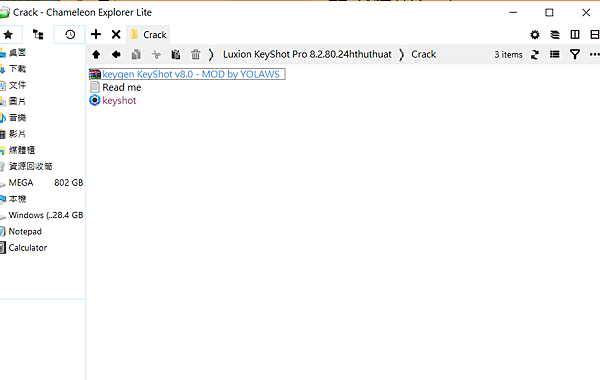Viewport: 600px width, 380px height.
Task: Open 圖片 pictures in sidebar
Action: (x=17, y=101)
